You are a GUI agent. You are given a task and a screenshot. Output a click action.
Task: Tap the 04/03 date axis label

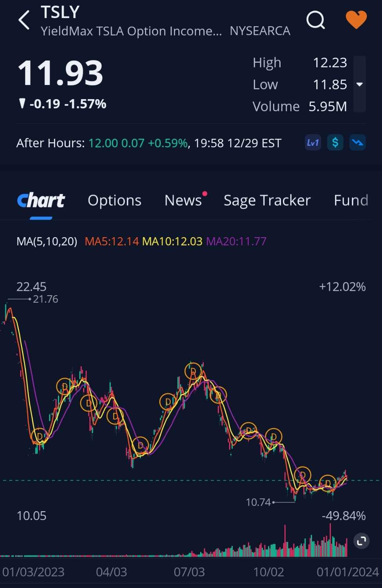(x=111, y=572)
